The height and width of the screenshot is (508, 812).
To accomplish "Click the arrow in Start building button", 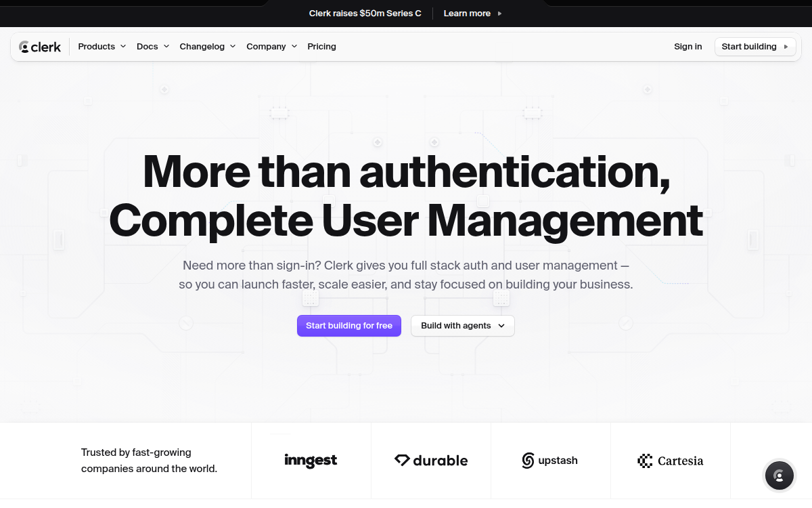I will [786, 47].
